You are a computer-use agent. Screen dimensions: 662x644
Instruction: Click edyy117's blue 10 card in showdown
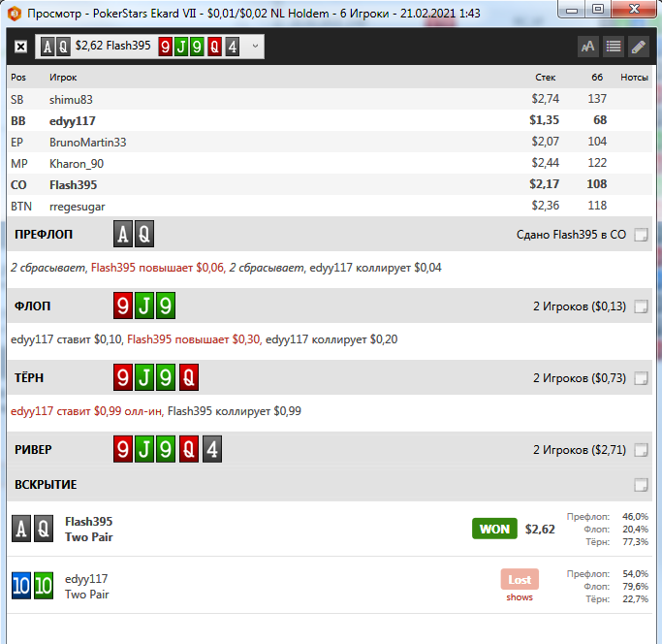[x=21, y=586]
